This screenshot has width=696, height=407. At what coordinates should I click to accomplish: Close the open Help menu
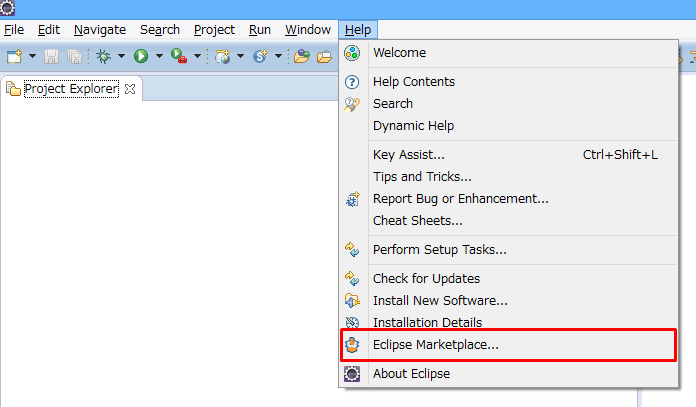click(x=358, y=30)
